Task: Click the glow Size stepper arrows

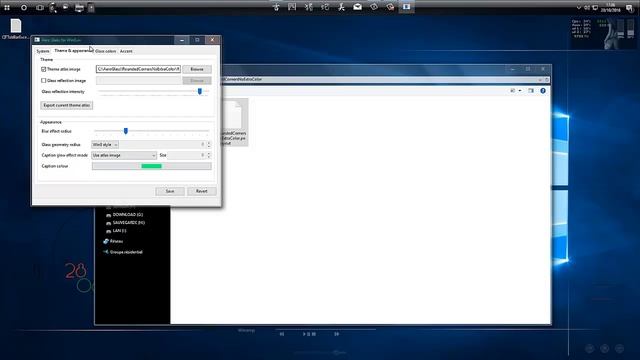Action: [x=209, y=155]
